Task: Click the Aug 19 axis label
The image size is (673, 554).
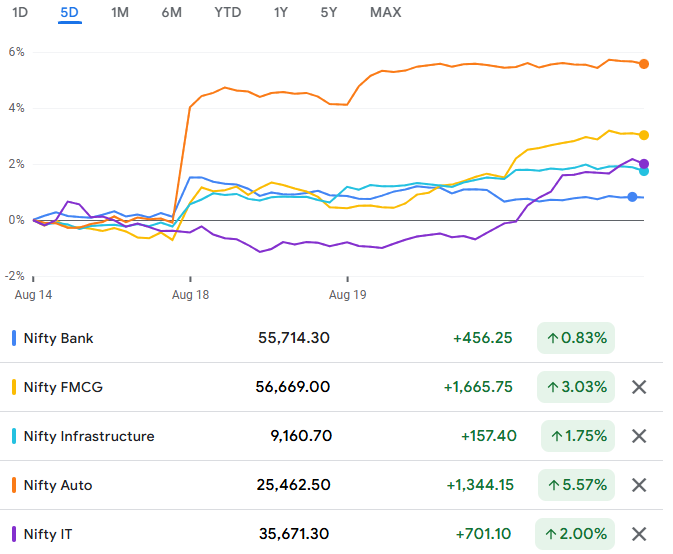Action: click(x=347, y=295)
